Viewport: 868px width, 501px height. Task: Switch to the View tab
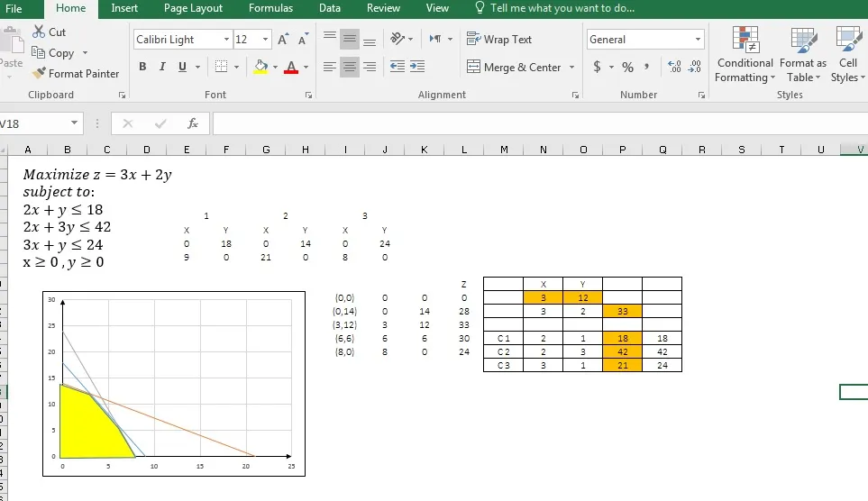tap(437, 8)
